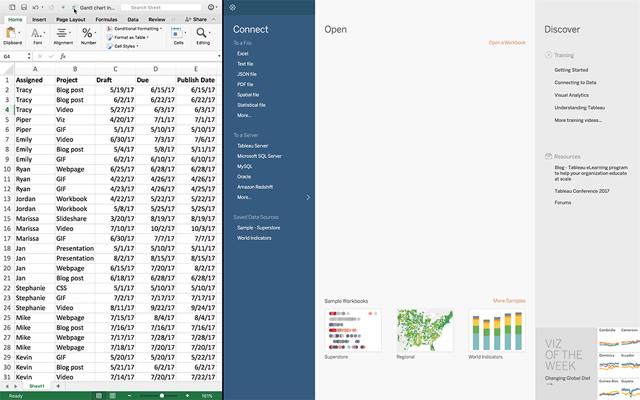This screenshot has height=400, width=640.
Task: Click the More Samples link
Action: [509, 301]
